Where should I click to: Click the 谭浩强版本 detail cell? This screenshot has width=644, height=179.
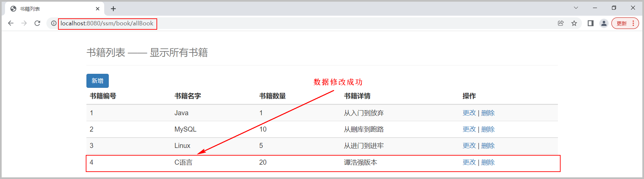[360, 162]
